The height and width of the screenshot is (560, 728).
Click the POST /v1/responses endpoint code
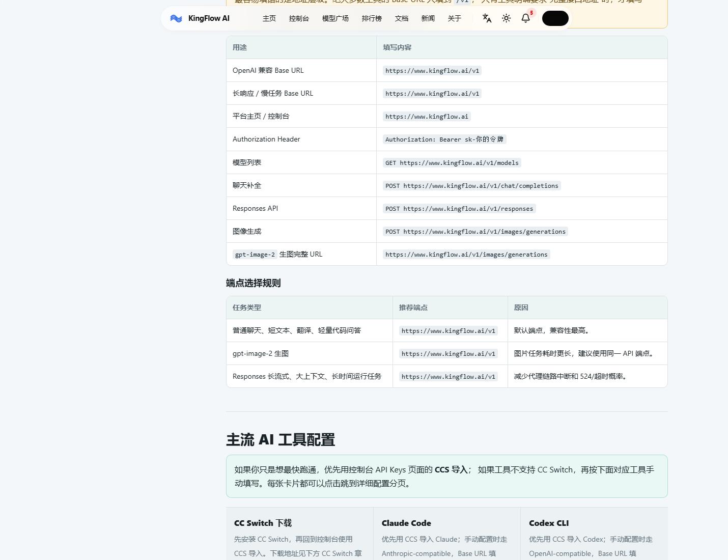tap(459, 209)
